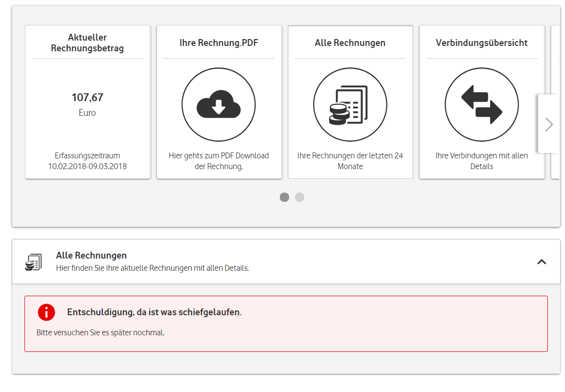Click the coins and invoice circle icon

point(350,105)
